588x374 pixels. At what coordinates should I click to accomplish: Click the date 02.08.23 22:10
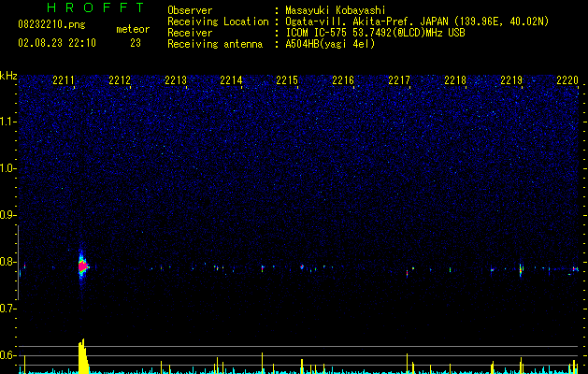pyautogui.click(x=57, y=43)
